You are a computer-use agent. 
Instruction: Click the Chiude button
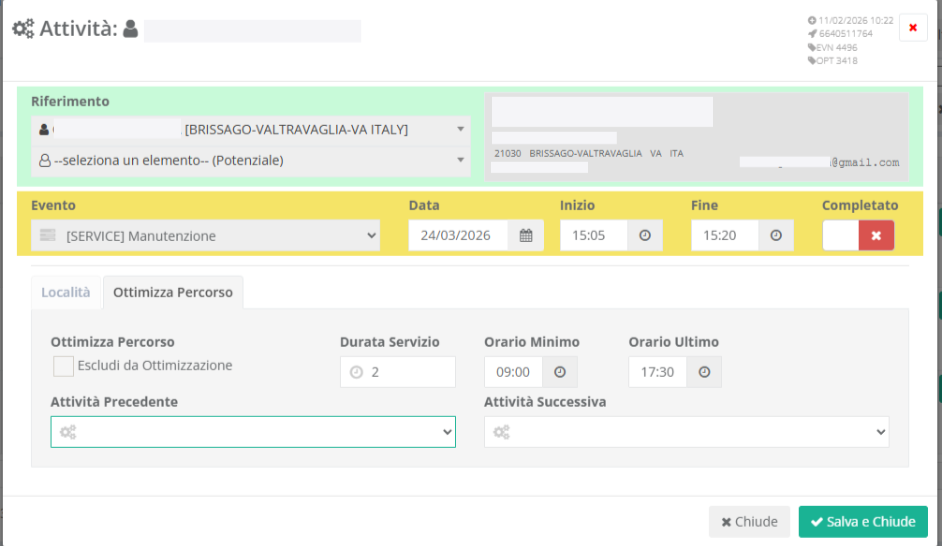pos(749,522)
